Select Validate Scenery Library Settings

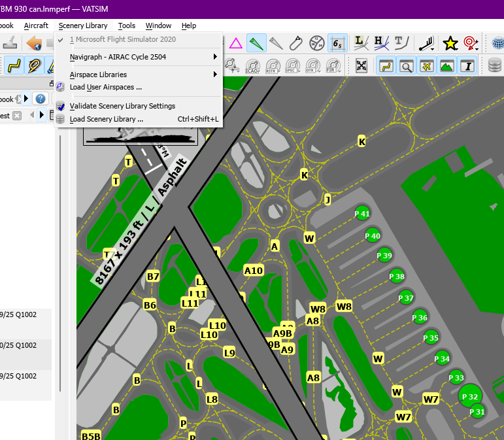point(139,106)
